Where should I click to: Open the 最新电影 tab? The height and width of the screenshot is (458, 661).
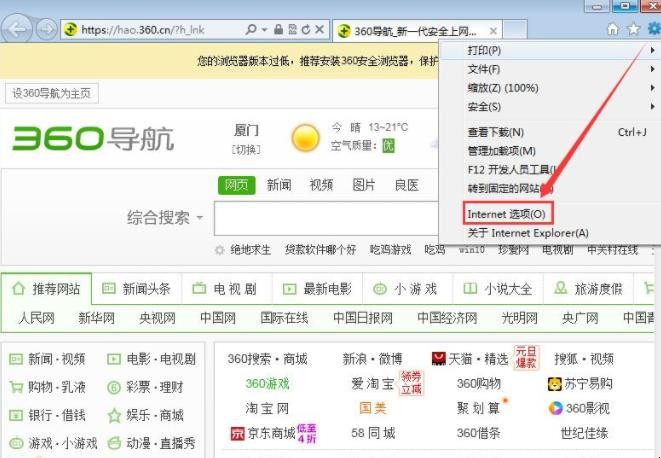317,289
